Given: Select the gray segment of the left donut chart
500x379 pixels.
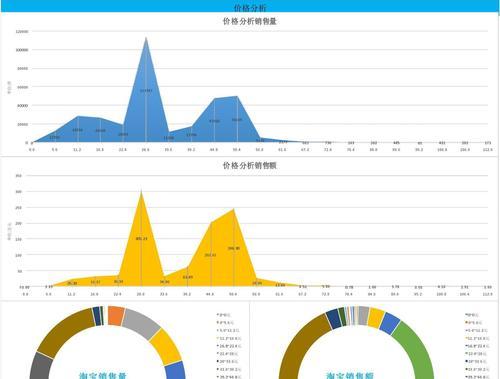Looking at the screenshot, I should 142,323.
